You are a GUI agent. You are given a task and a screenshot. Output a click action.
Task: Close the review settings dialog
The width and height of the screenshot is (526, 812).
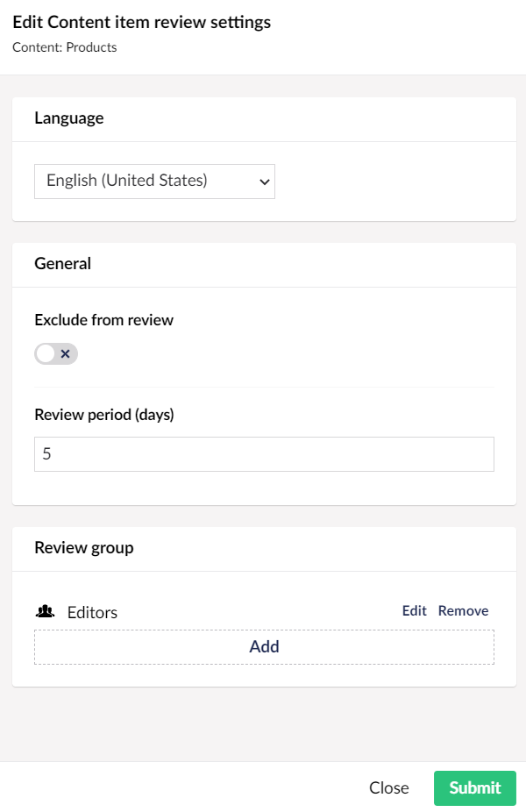[389, 787]
